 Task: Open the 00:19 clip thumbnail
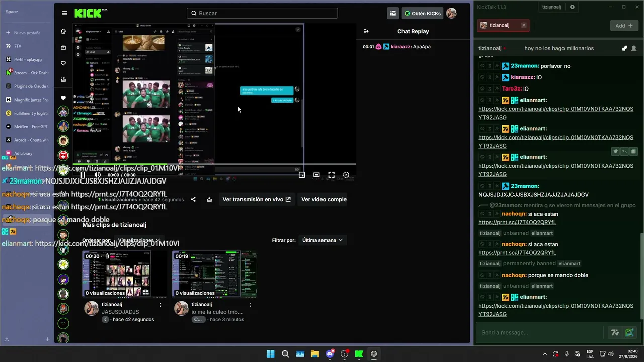214,274
